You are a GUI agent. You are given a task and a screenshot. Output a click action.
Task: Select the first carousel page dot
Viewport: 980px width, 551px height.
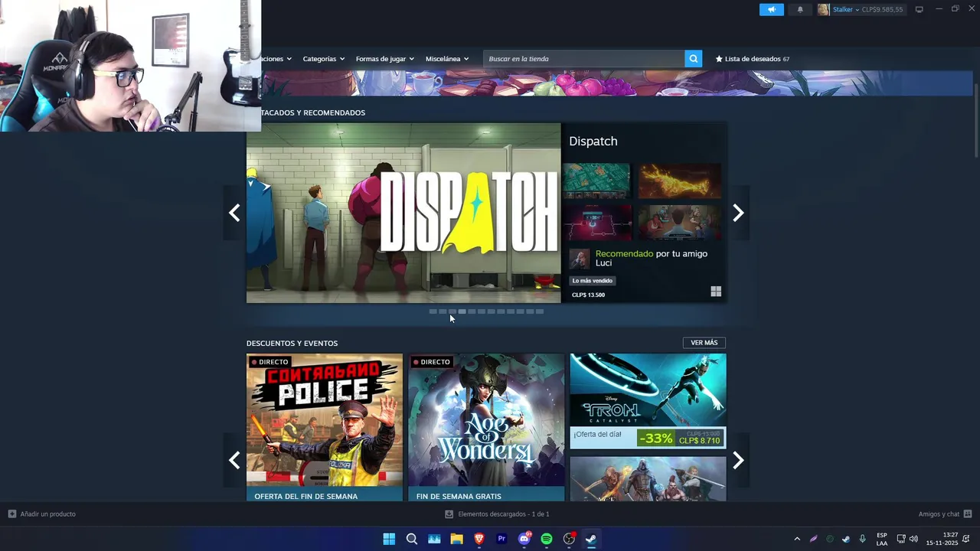(433, 311)
